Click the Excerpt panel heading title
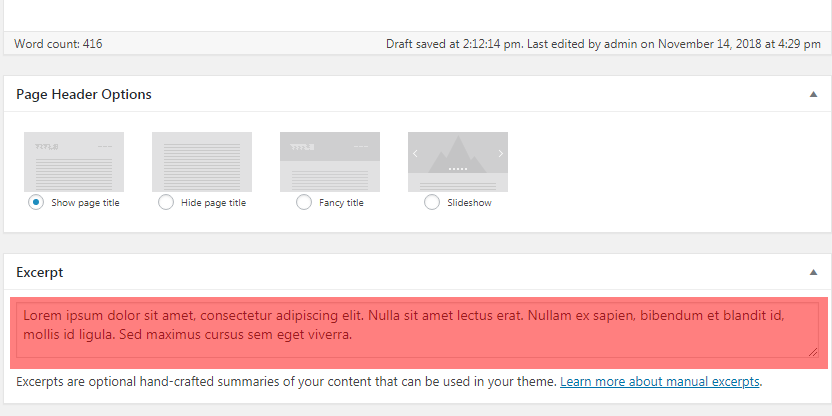832x416 pixels. [x=40, y=272]
